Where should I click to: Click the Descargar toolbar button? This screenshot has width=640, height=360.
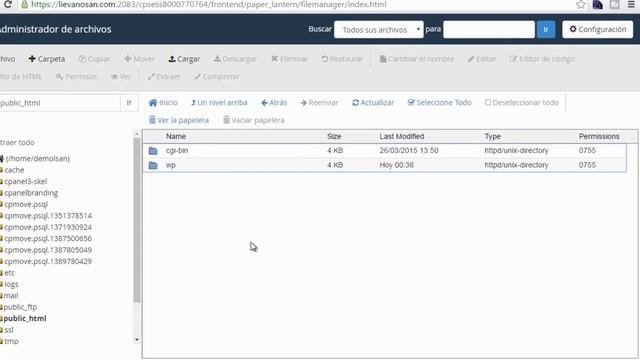pyautogui.click(x=236, y=59)
